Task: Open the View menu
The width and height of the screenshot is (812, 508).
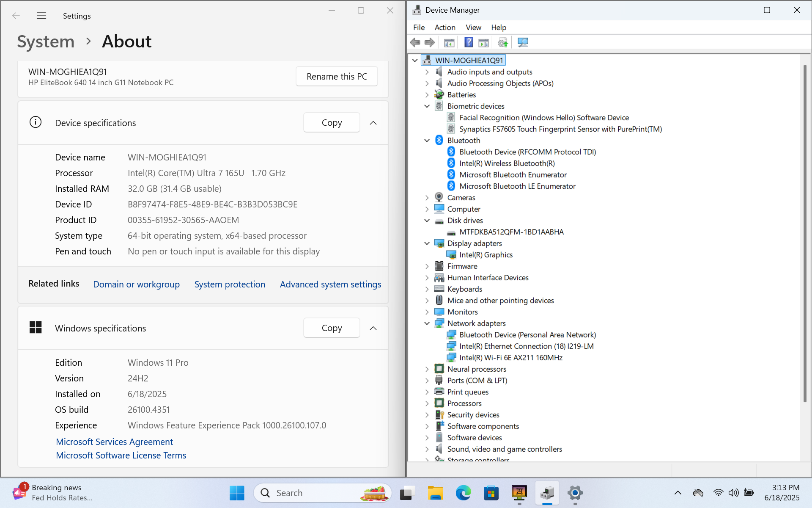Action: tap(473, 28)
